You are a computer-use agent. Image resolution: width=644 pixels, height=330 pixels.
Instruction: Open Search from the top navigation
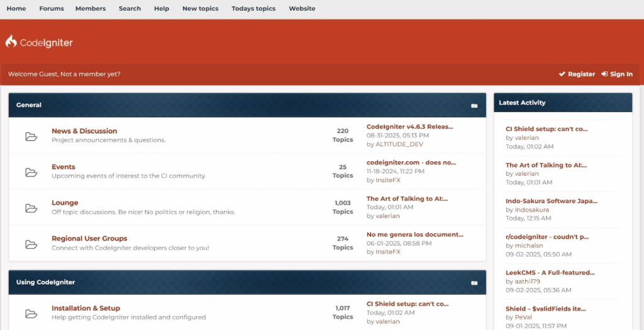click(130, 8)
